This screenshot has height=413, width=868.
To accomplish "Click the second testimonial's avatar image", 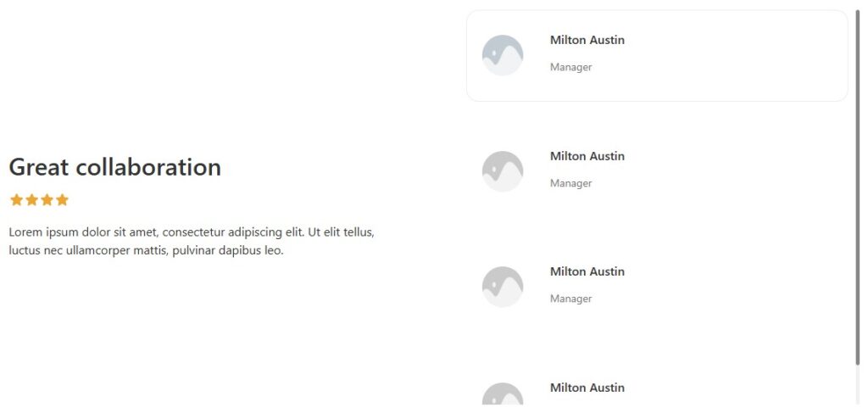I will tap(503, 171).
